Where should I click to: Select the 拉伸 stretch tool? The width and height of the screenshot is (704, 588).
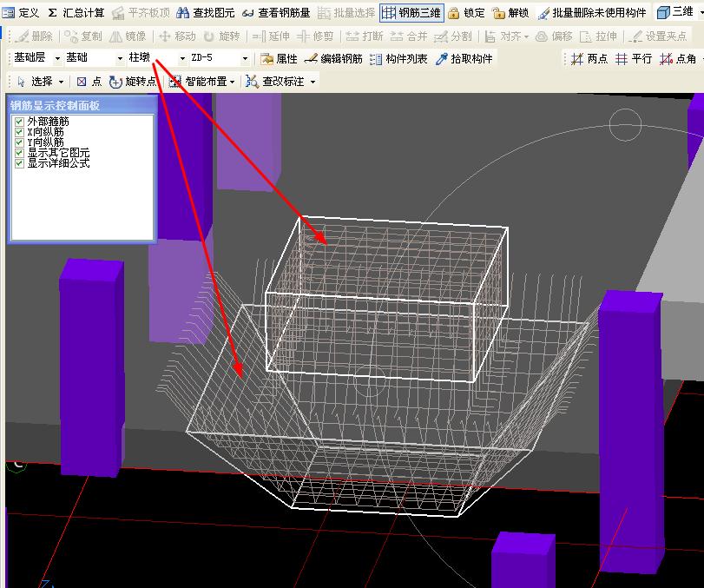(598, 36)
